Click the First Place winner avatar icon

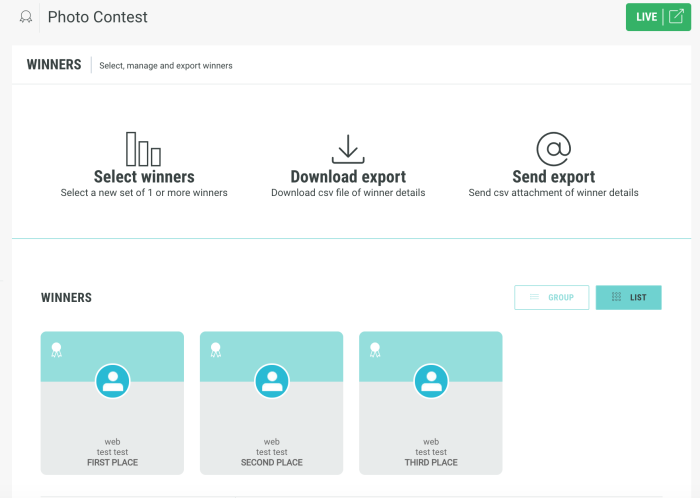113,381
